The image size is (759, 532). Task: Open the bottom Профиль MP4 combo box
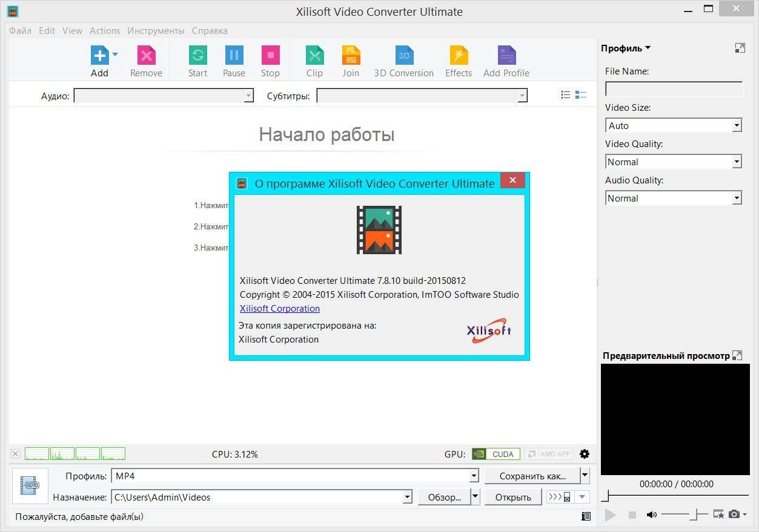click(295, 476)
